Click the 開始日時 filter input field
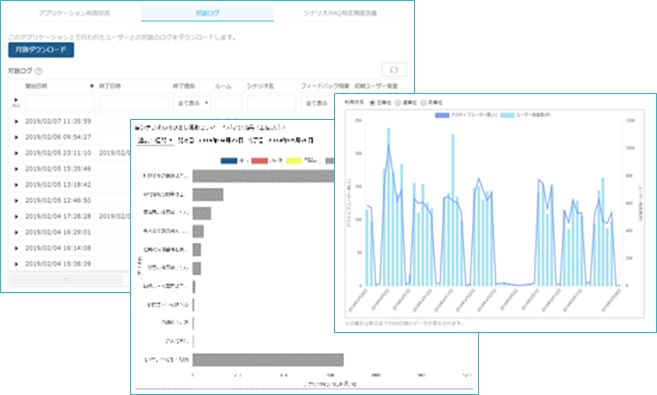The width and height of the screenshot is (657, 395). (x=60, y=103)
